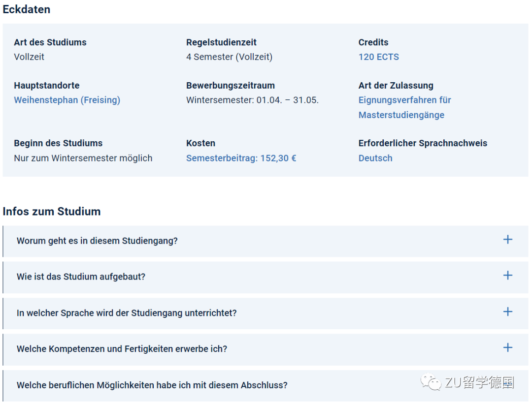Expand "Welche beruflichen Möglichkeiten" question

pos(152,385)
